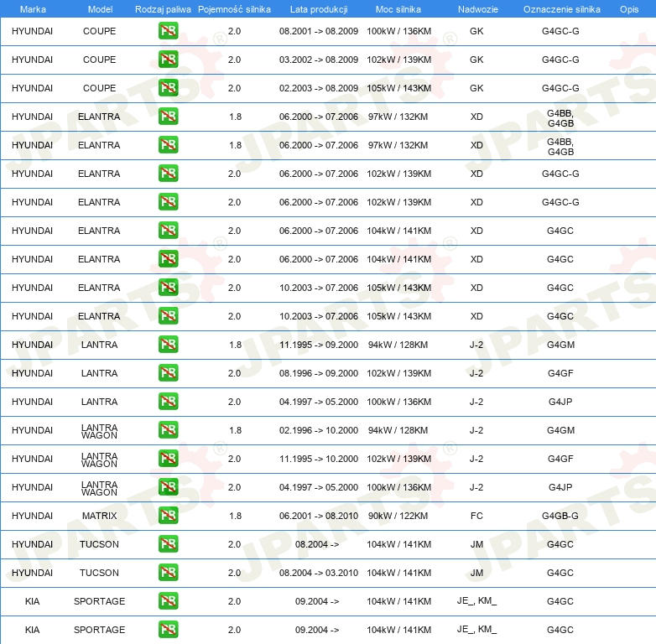
Task: Click petrol icon in COUPE 100kW / 136KM row
Action: tap(168, 31)
